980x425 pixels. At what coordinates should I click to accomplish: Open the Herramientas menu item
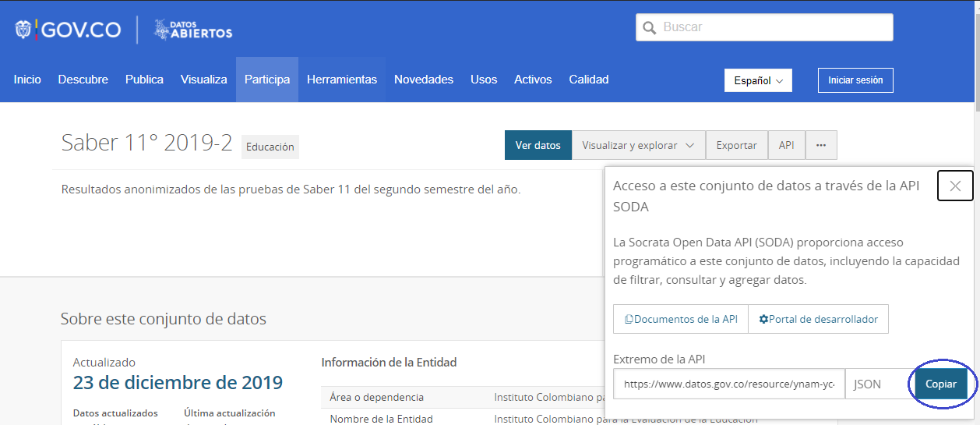[x=342, y=80]
